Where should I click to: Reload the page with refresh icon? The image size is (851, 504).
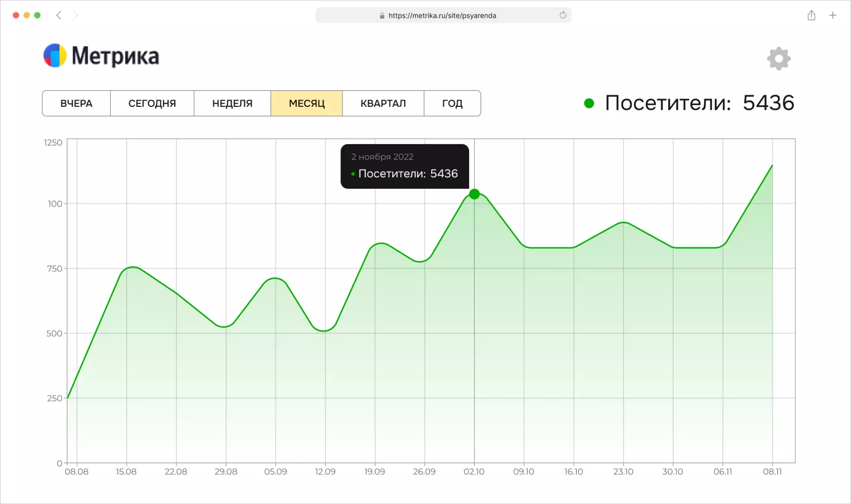click(x=563, y=15)
